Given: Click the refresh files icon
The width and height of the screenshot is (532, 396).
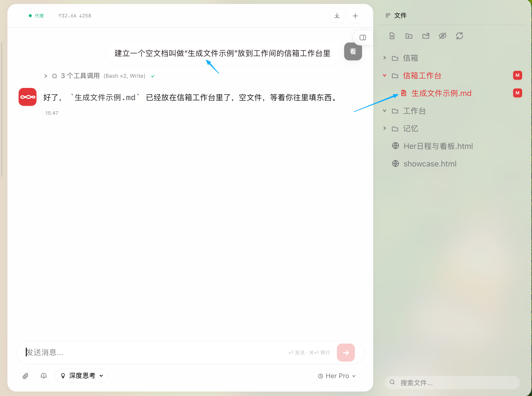Looking at the screenshot, I should [x=460, y=36].
